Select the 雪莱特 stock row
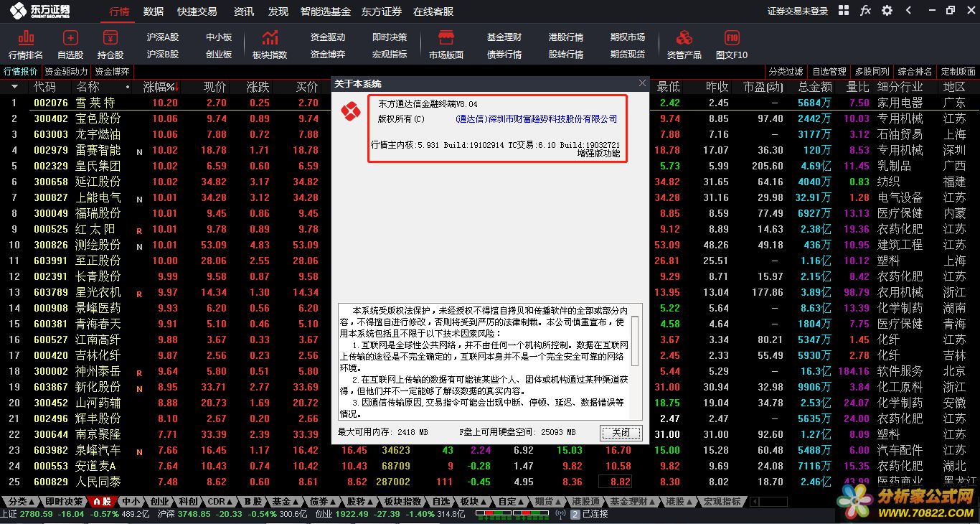Screen dimensions: 980x524 pos(95,103)
